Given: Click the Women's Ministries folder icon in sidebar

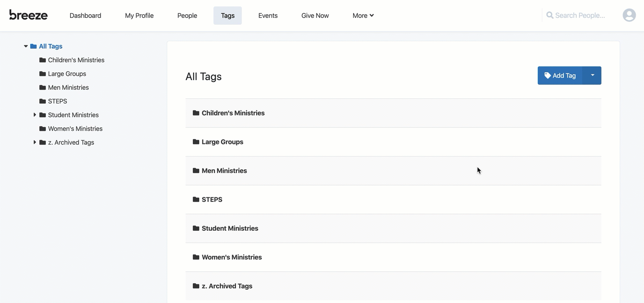Looking at the screenshot, I should click(x=43, y=129).
